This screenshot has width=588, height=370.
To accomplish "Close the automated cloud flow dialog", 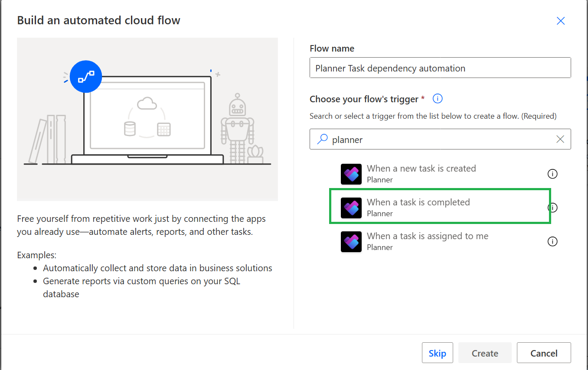I will click(561, 21).
